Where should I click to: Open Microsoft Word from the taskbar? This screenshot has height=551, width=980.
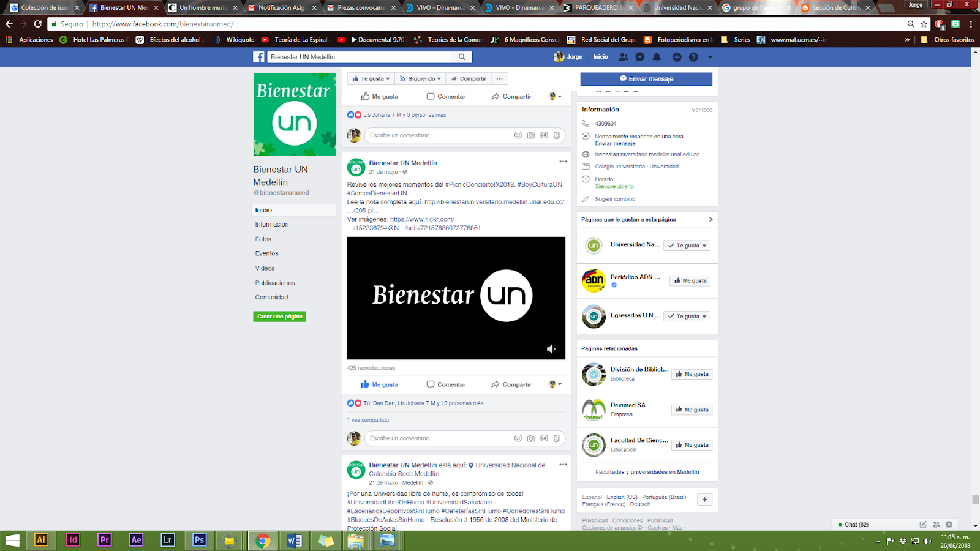[295, 540]
